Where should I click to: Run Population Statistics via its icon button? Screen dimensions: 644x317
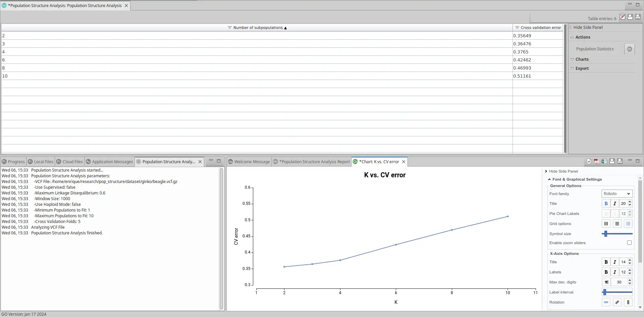(629, 49)
